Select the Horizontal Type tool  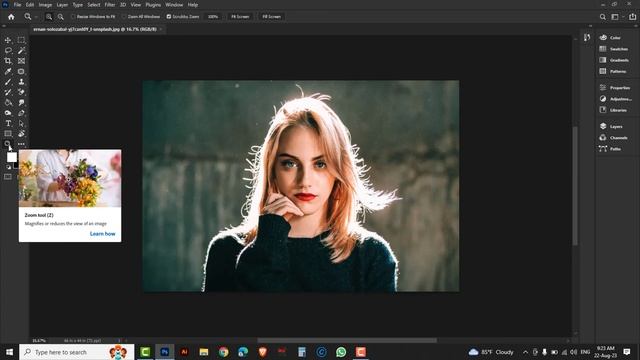8,123
